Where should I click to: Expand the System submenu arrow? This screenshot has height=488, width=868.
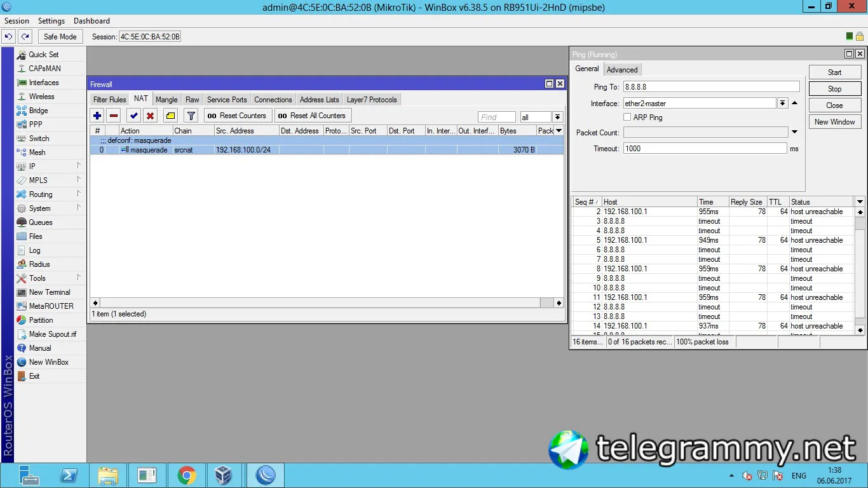(x=79, y=208)
